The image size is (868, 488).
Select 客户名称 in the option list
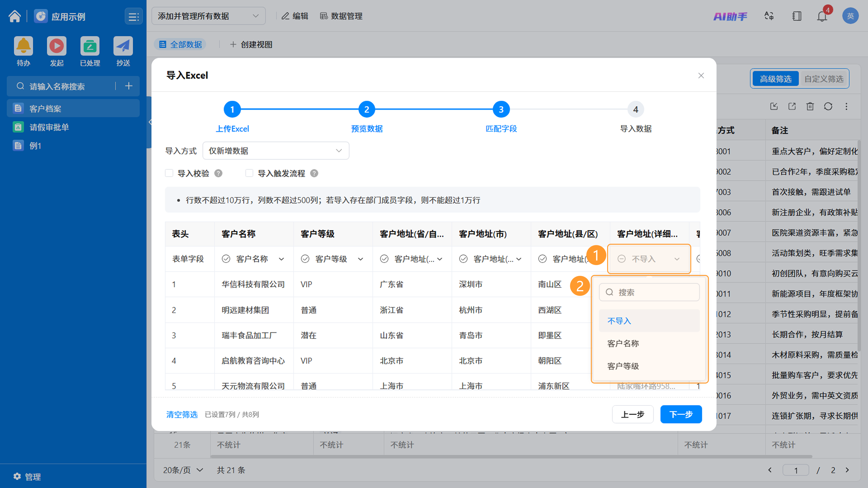tap(649, 343)
